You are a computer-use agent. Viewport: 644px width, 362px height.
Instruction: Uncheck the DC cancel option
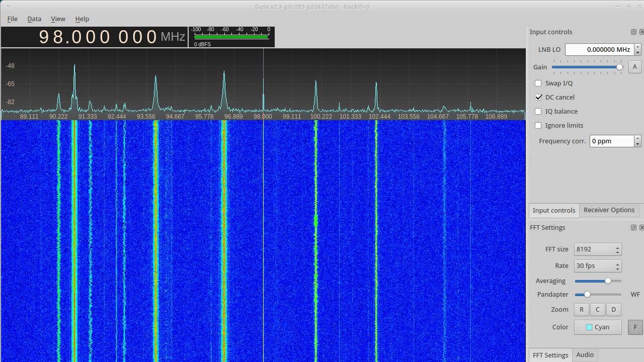pyautogui.click(x=538, y=97)
